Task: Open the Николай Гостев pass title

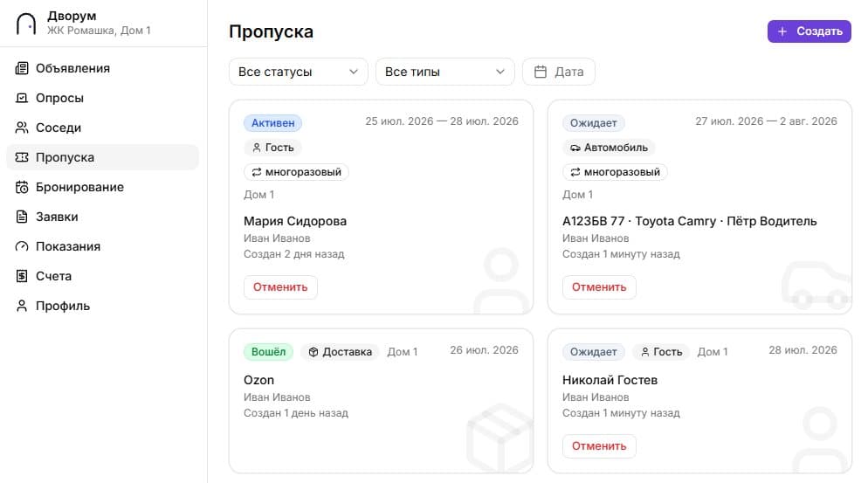Action: pyautogui.click(x=610, y=380)
